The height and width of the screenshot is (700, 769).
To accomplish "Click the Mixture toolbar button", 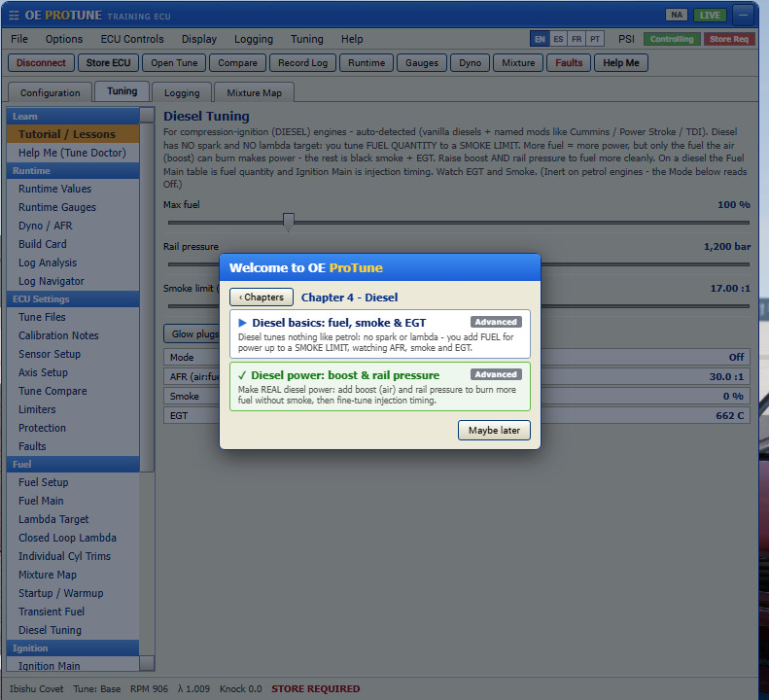I will coord(518,63).
